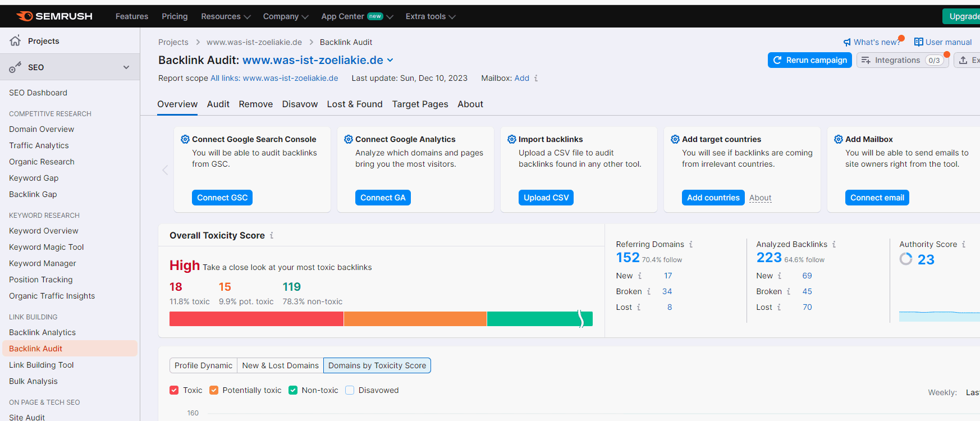The height and width of the screenshot is (421, 980).
Task: Click the Semrush logo
Action: pos(54,16)
